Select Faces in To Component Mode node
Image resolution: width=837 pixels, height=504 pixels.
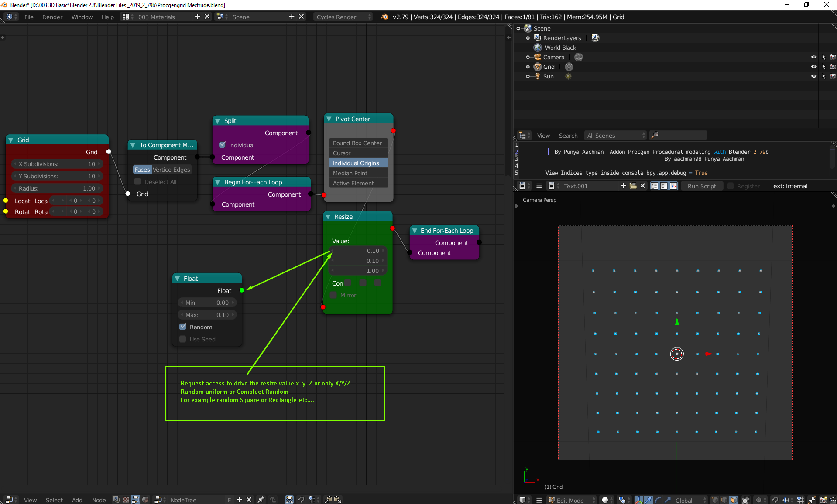click(142, 170)
